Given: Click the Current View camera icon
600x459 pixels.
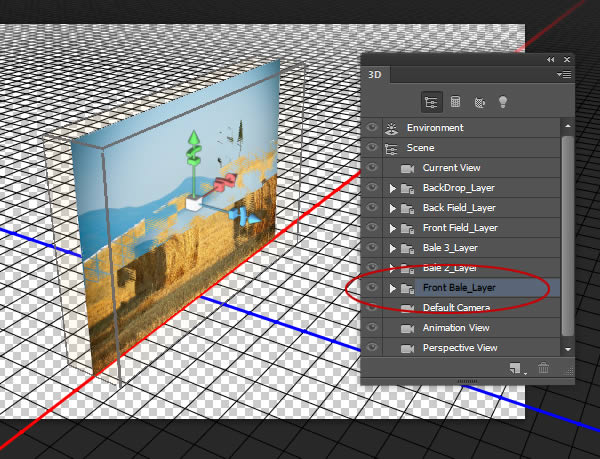Looking at the screenshot, I should pos(408,168).
